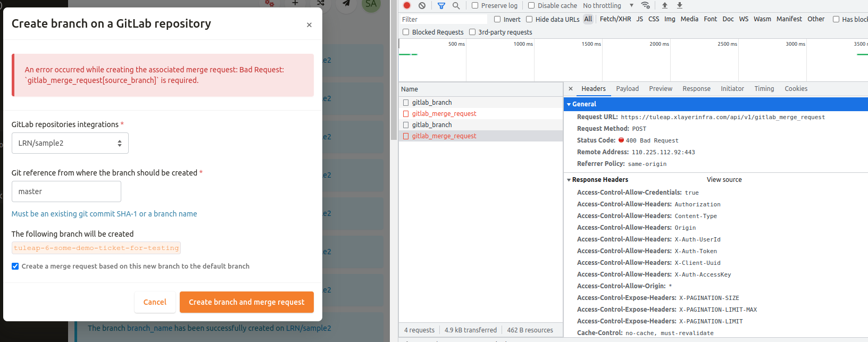Screen dimensions: 868x342
Task: Select the second gitlab_branch request
Action: tap(481, 125)
